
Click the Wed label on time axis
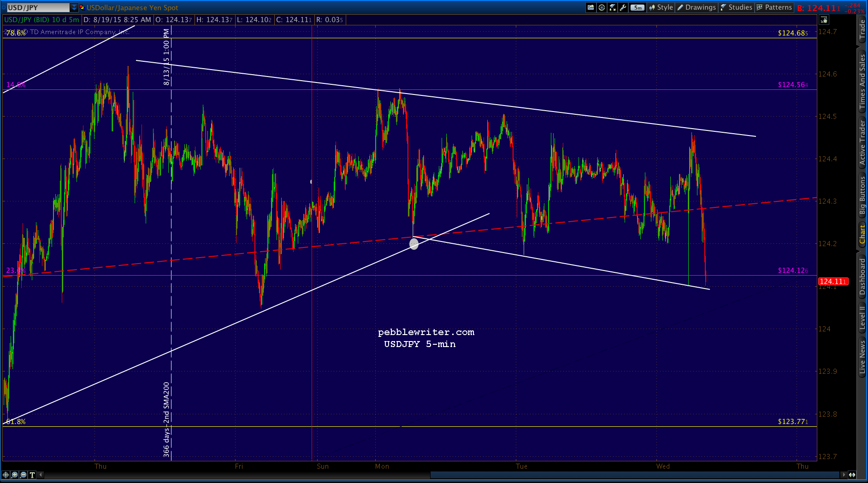(663, 466)
